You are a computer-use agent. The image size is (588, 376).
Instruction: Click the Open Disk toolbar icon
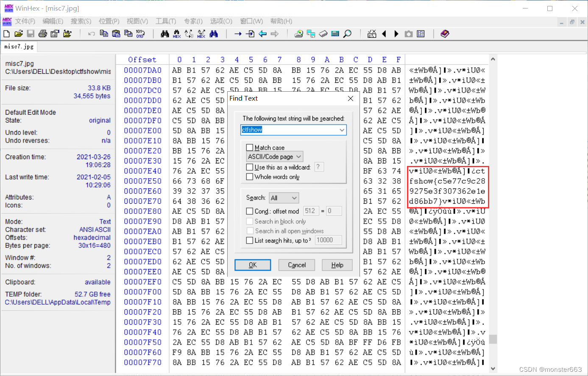[299, 34]
